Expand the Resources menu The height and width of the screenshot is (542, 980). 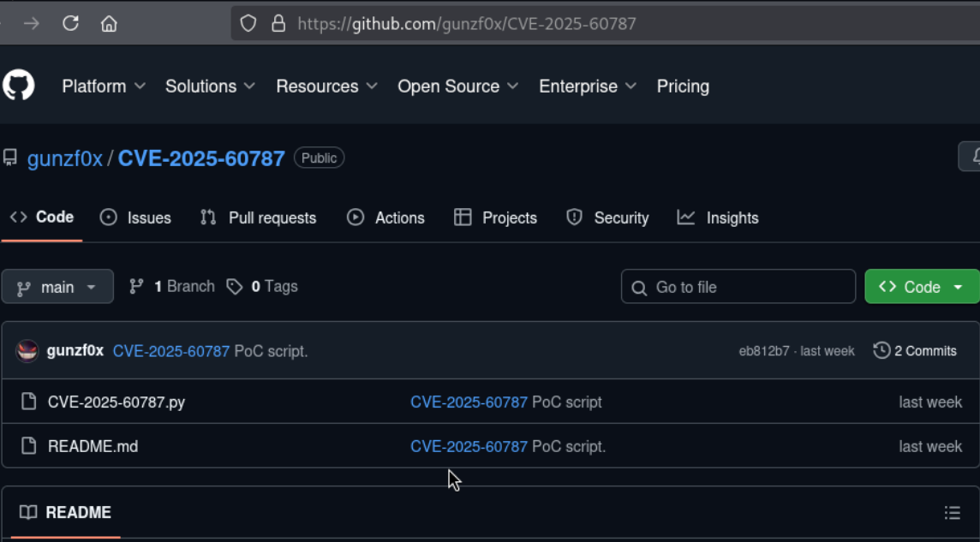(x=326, y=86)
